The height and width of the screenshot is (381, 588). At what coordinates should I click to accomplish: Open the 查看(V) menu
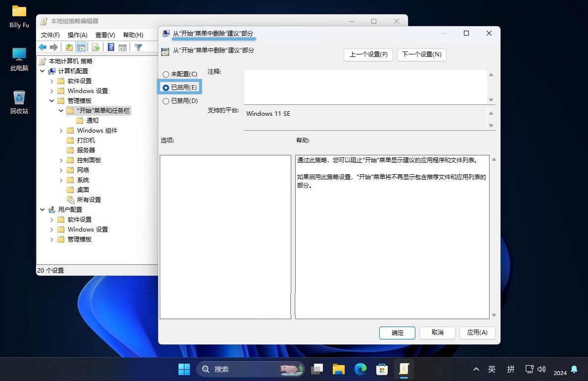[x=105, y=35]
